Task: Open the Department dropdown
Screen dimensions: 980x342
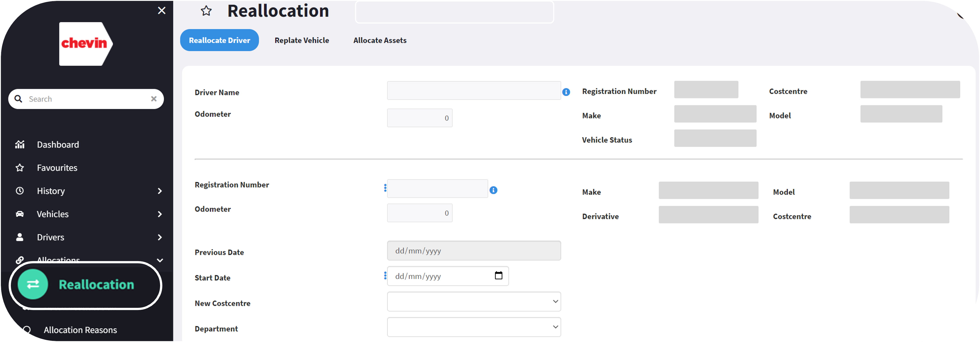Action: pyautogui.click(x=474, y=327)
